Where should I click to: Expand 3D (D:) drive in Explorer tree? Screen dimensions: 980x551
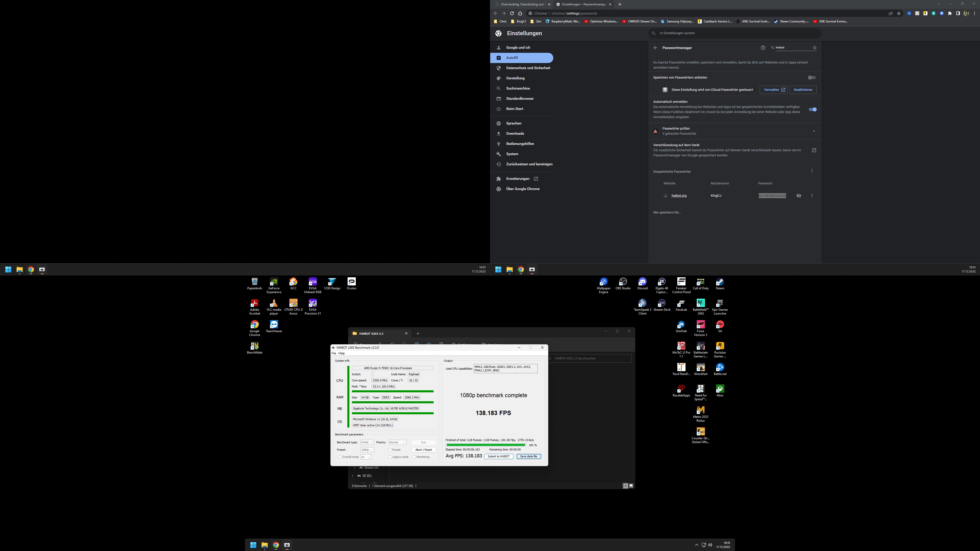point(353,476)
